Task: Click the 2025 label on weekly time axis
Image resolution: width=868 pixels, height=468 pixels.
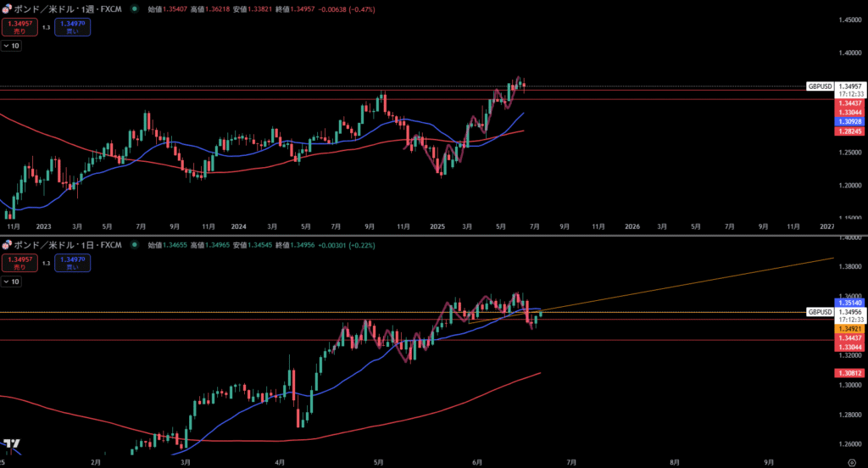Action: 437,226
